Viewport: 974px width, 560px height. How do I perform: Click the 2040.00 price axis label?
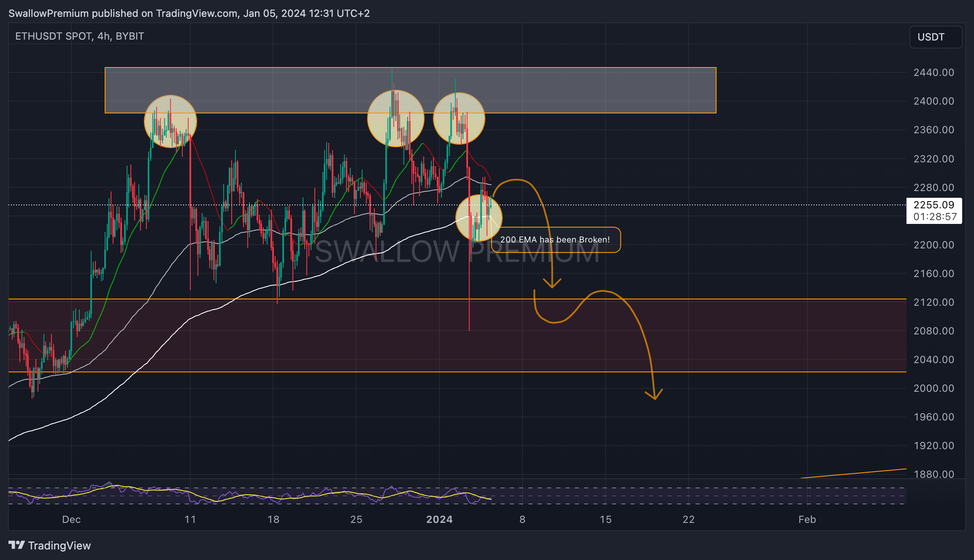[x=934, y=360]
